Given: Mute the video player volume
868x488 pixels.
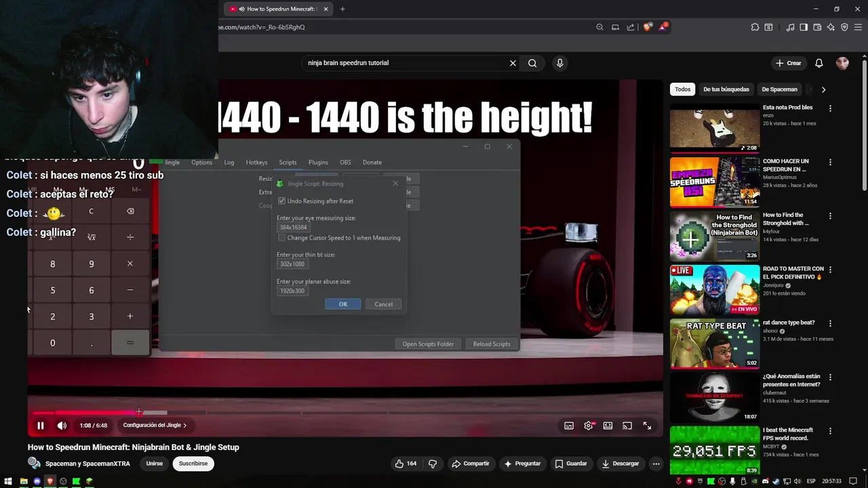Looking at the screenshot, I should [62, 426].
